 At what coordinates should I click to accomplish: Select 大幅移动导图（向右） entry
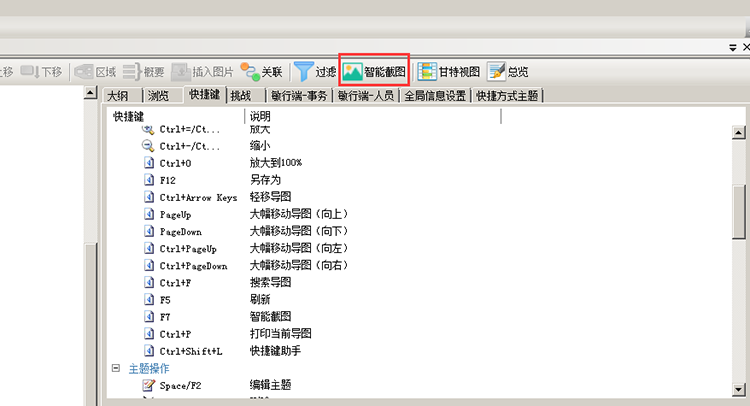pyautogui.click(x=299, y=265)
